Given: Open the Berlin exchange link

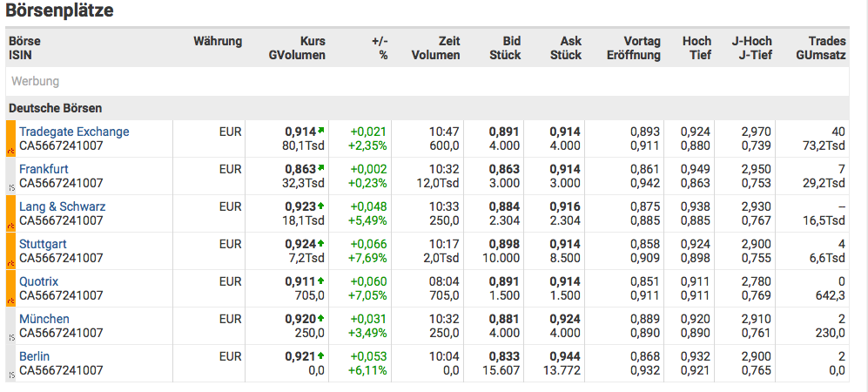Looking at the screenshot, I should (x=34, y=356).
